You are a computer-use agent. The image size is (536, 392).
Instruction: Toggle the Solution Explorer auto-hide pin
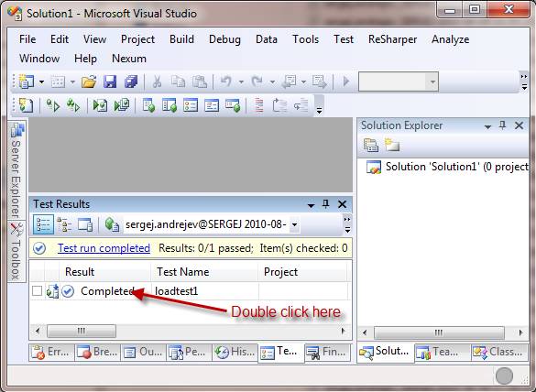(502, 125)
